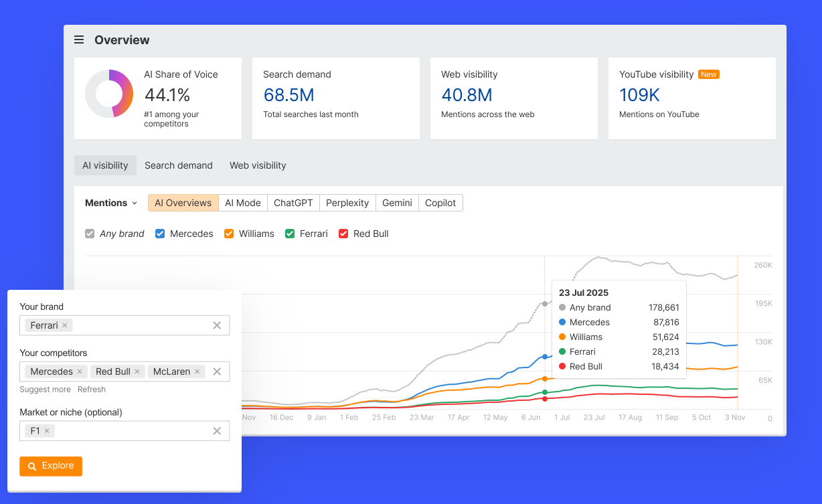Click the New badge beside YouTube visibility
Viewport: 822px width, 504px height.
click(708, 74)
